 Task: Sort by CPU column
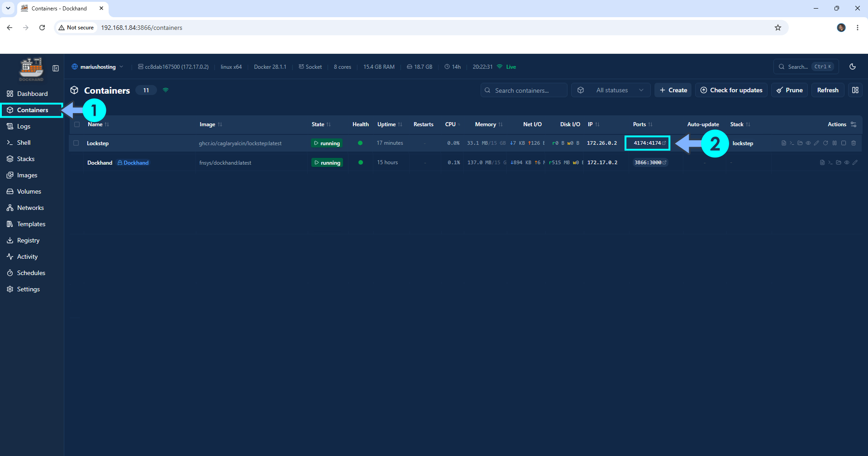(x=453, y=124)
